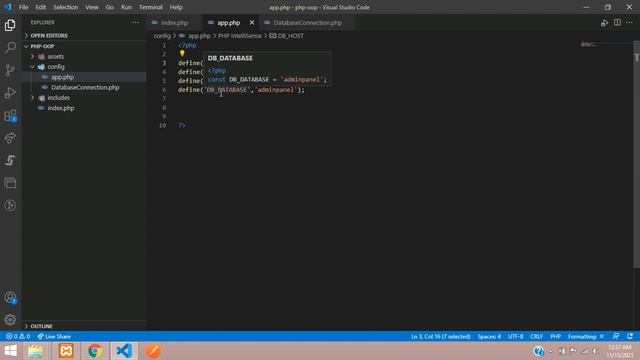Click the feedback icon in status bar
The image size is (640, 360).
(616, 336)
